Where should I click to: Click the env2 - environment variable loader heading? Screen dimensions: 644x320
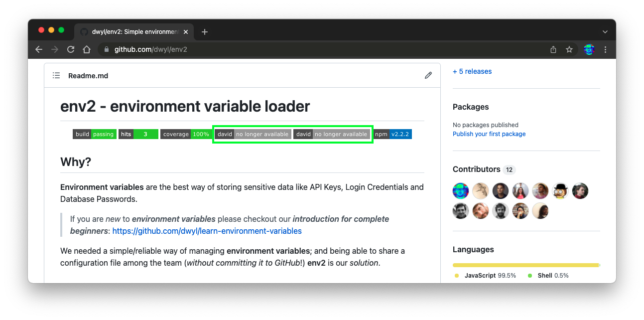point(185,106)
